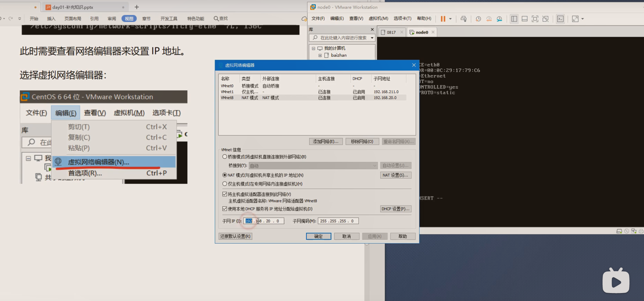Revert virtual machine to previous snapshot
The image size is (644, 301).
coord(489,19)
